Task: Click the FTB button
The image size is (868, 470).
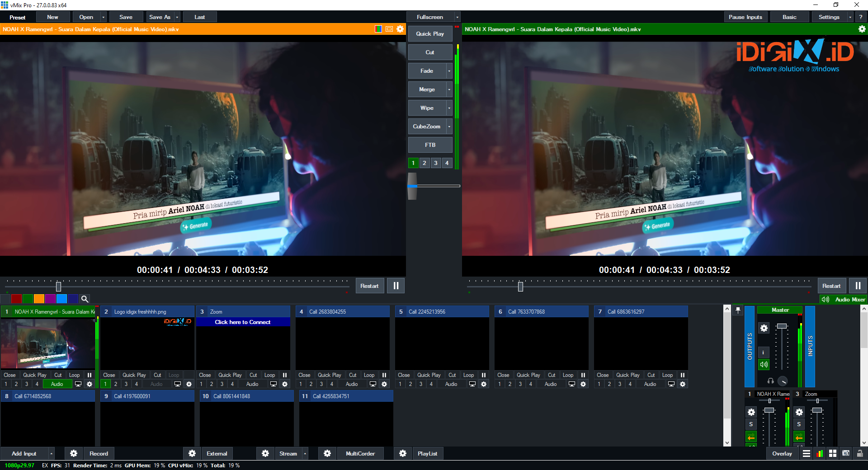Action: (430, 145)
